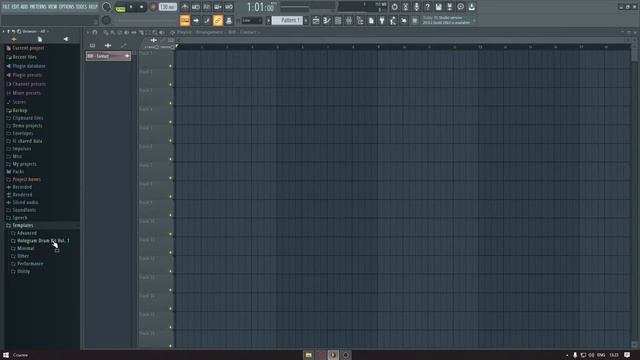Click the browser search magnifier icon
Screen dimensions: 640x360
19,31
